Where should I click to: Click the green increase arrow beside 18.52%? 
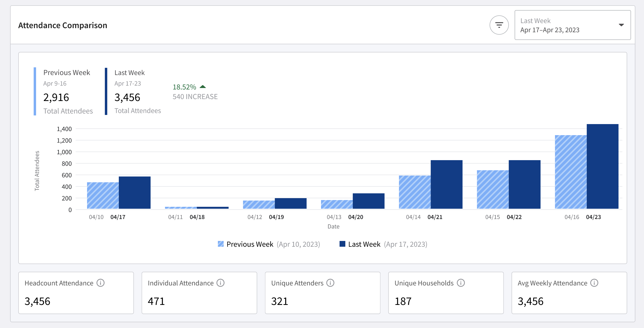[x=203, y=87]
